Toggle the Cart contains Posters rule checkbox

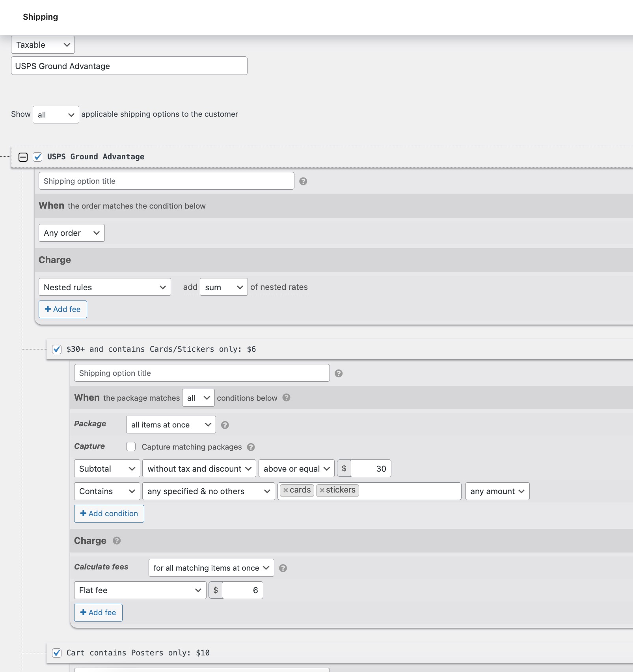pos(57,653)
